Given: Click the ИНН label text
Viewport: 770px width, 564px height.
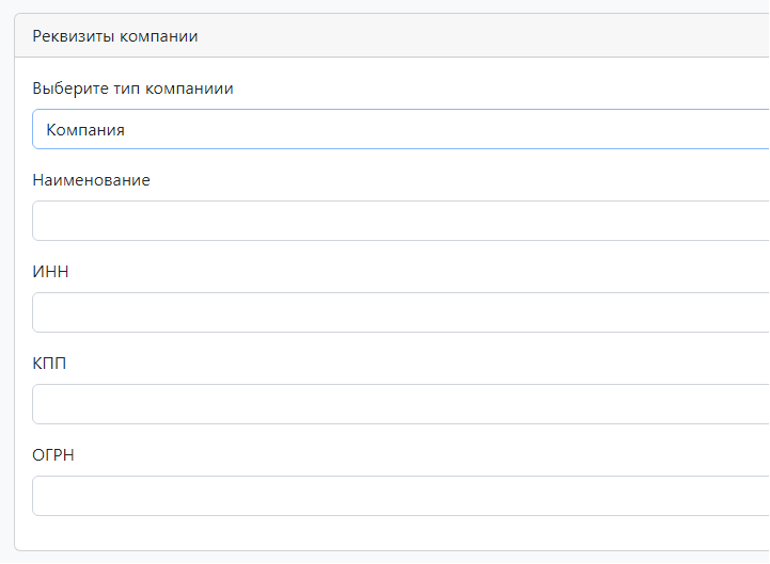Looking at the screenshot, I should pyautogui.click(x=50, y=272).
